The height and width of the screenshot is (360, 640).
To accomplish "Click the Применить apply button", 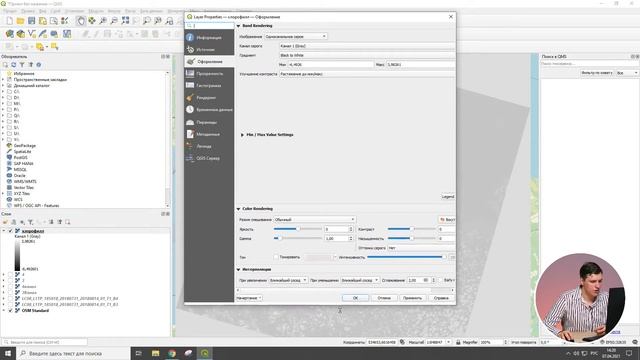I will tap(413, 298).
